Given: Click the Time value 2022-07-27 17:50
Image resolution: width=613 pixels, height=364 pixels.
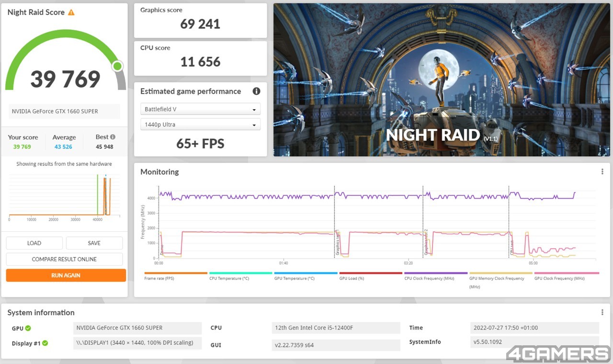Looking at the screenshot, I should (x=534, y=328).
